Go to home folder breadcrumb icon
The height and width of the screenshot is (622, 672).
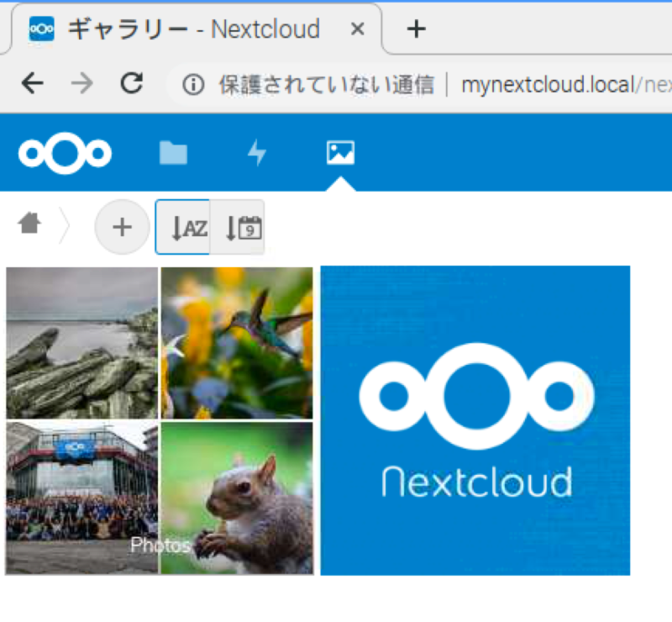[29, 223]
